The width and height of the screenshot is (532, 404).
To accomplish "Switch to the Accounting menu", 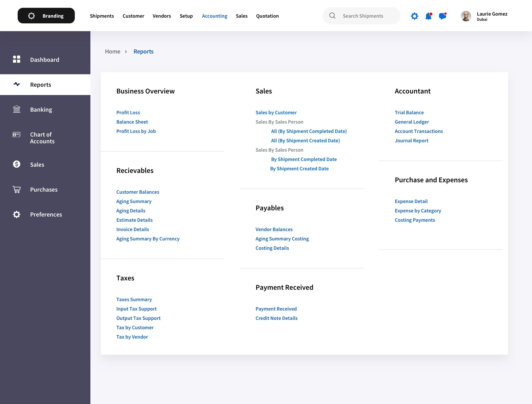I will pyautogui.click(x=214, y=16).
